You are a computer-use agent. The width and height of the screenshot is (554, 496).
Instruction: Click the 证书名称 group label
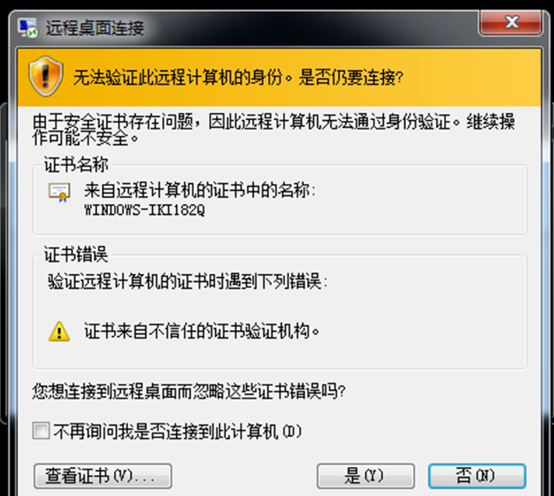click(76, 165)
